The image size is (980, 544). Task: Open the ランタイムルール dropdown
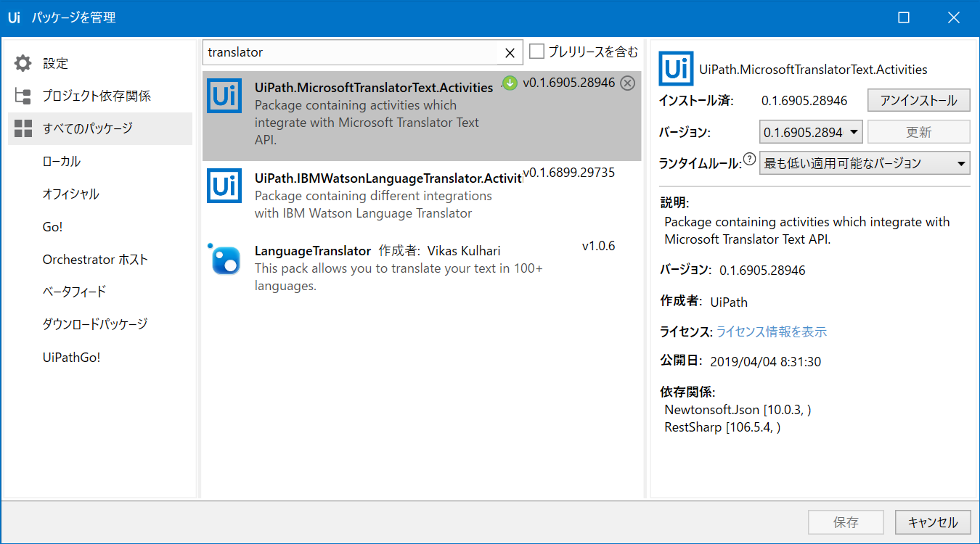click(x=865, y=163)
